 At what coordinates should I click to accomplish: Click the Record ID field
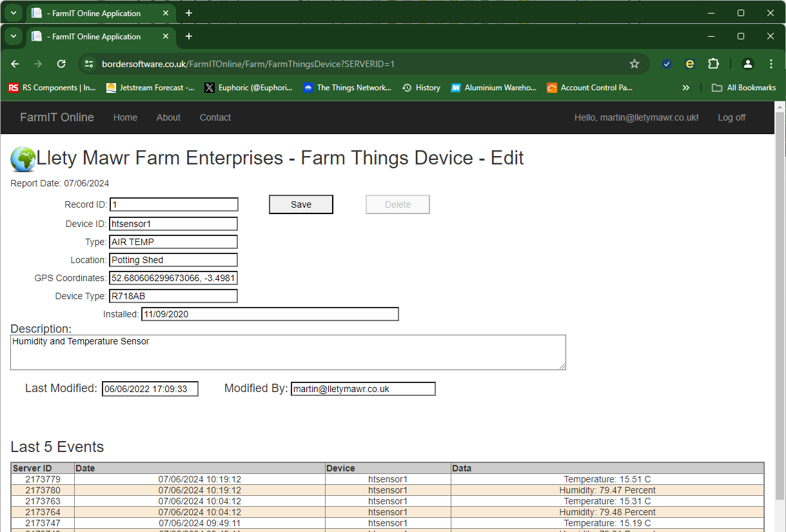174,204
